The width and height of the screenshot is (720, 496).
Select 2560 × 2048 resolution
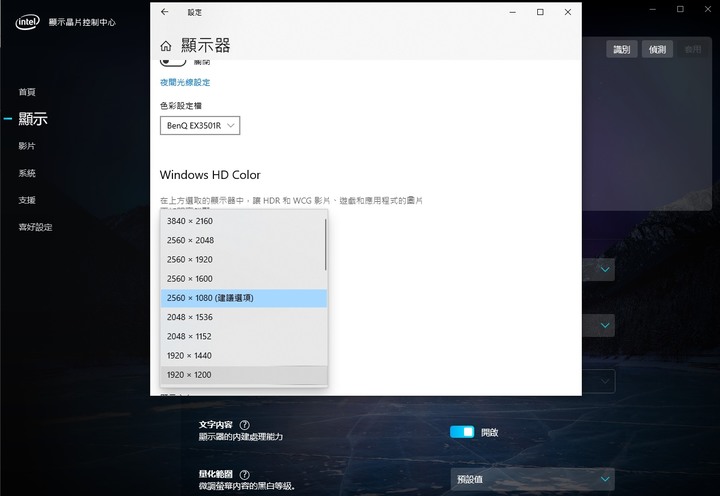click(x=244, y=240)
